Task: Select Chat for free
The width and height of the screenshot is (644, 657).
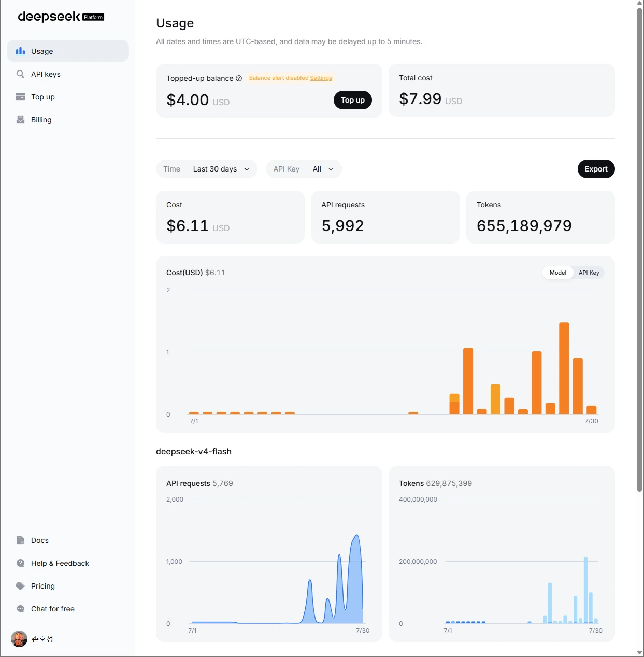Action: pyautogui.click(x=68, y=608)
